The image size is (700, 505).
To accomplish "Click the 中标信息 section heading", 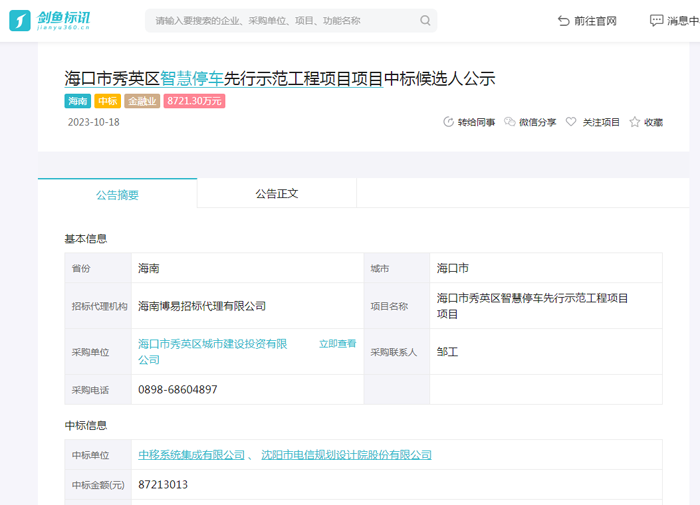I will coord(86,426).
